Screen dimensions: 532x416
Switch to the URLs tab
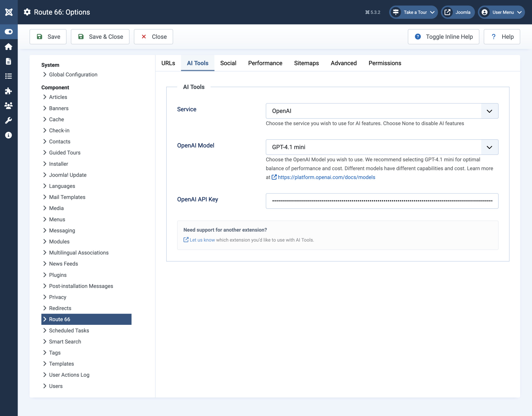click(168, 63)
